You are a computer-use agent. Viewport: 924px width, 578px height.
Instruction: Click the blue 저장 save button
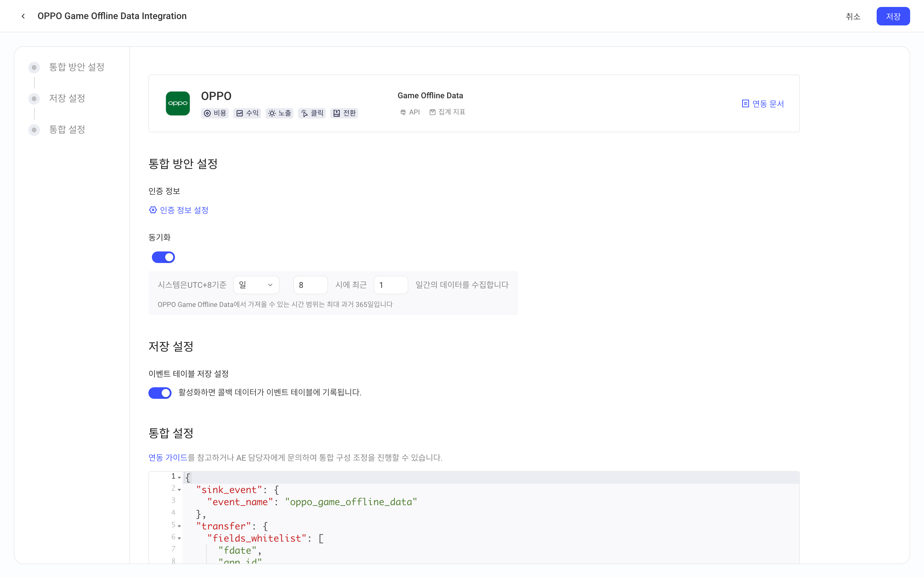pos(893,16)
